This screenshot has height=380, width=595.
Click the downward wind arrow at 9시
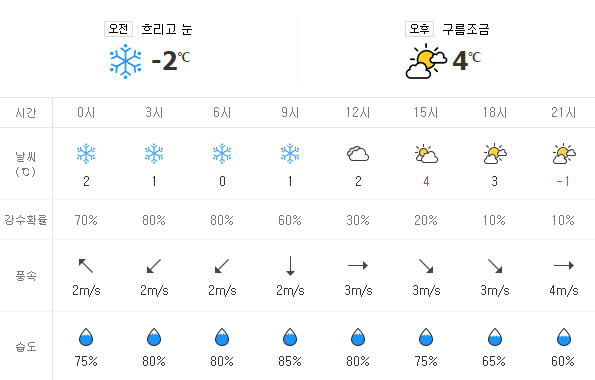(290, 266)
